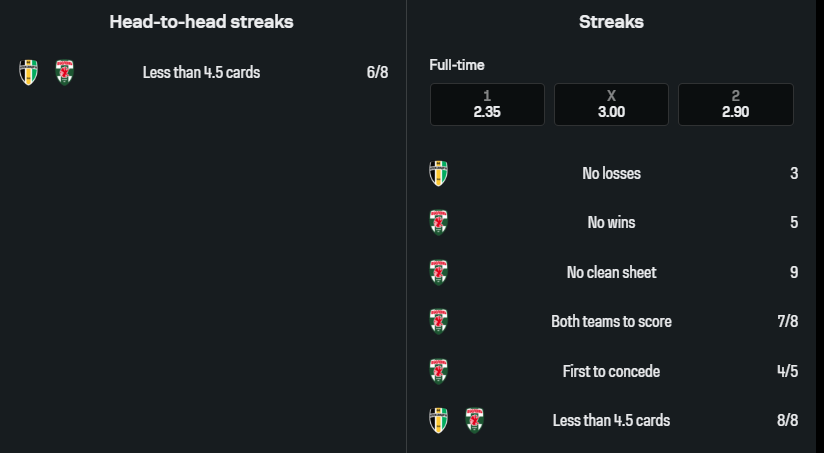Open the crest next to No clean sheet

[x=438, y=272]
